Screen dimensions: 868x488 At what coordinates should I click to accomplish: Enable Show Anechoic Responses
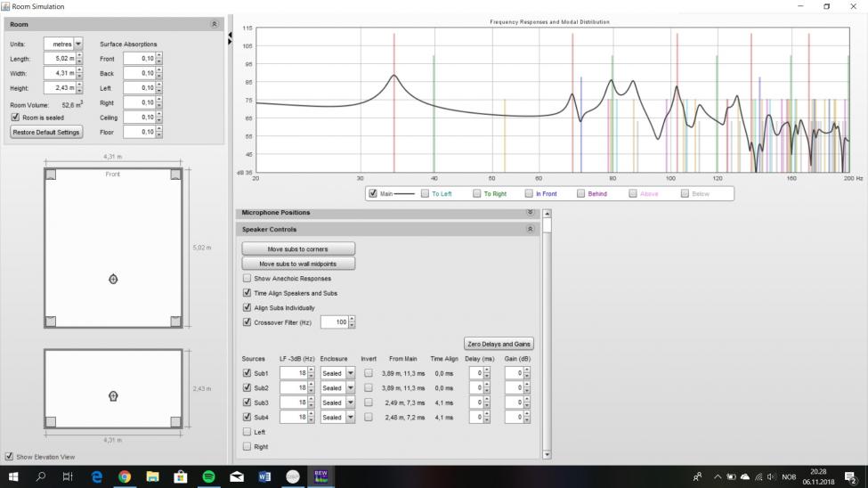point(247,279)
